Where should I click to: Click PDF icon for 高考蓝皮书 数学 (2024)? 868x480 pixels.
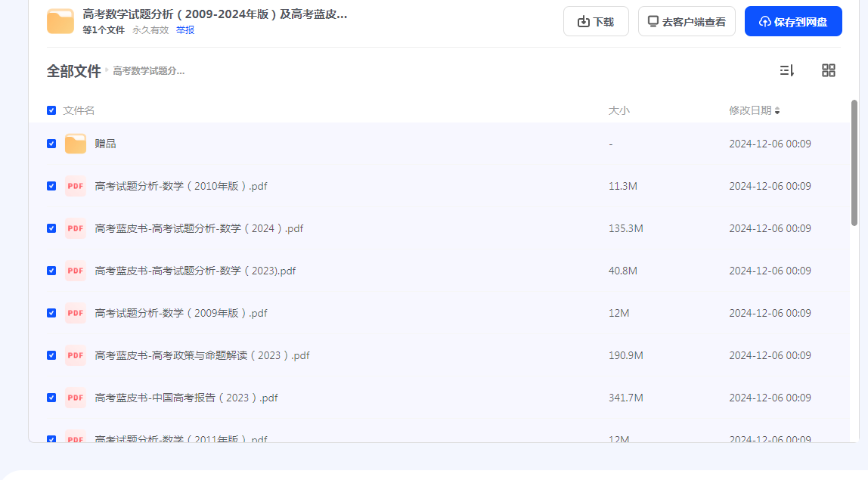pos(76,228)
